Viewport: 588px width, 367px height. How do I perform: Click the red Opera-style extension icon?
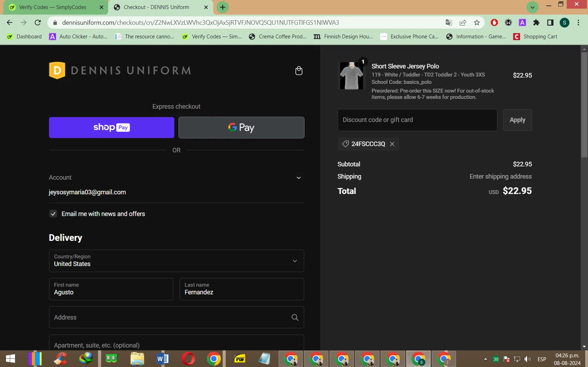point(494,23)
